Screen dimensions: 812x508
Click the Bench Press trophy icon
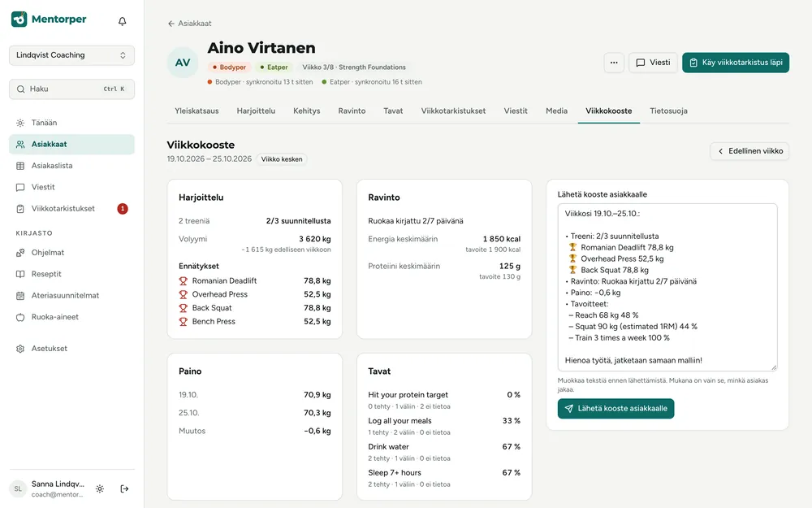point(184,321)
